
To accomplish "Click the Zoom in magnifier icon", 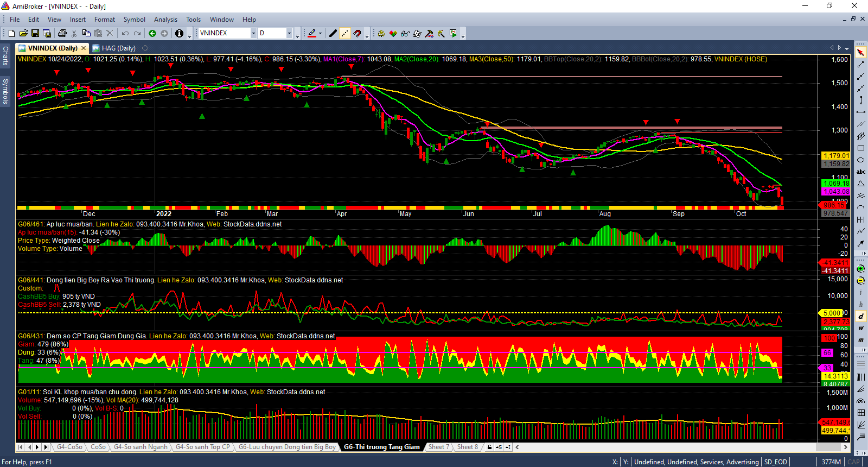I will coord(861,269).
